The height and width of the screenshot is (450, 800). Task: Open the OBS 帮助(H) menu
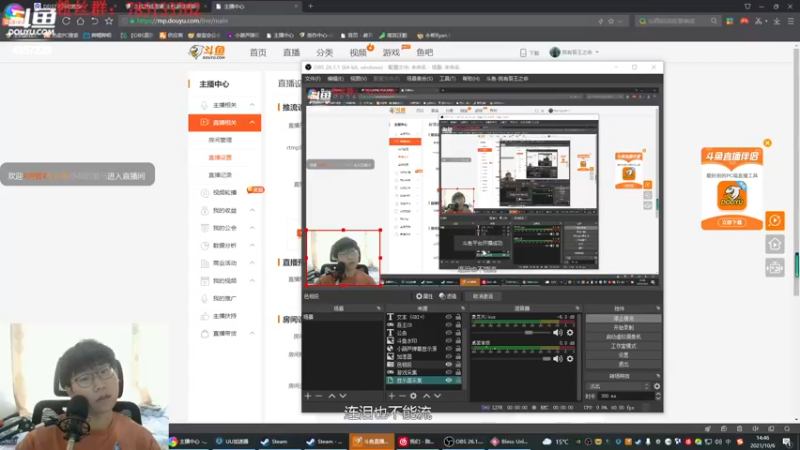pos(470,79)
